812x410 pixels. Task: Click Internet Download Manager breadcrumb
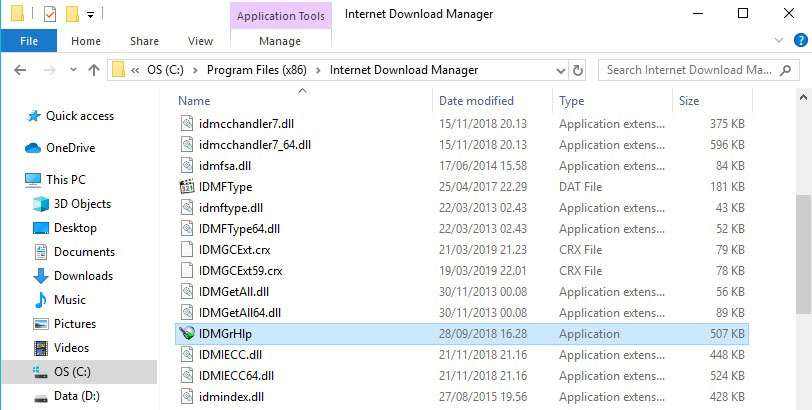click(x=404, y=70)
